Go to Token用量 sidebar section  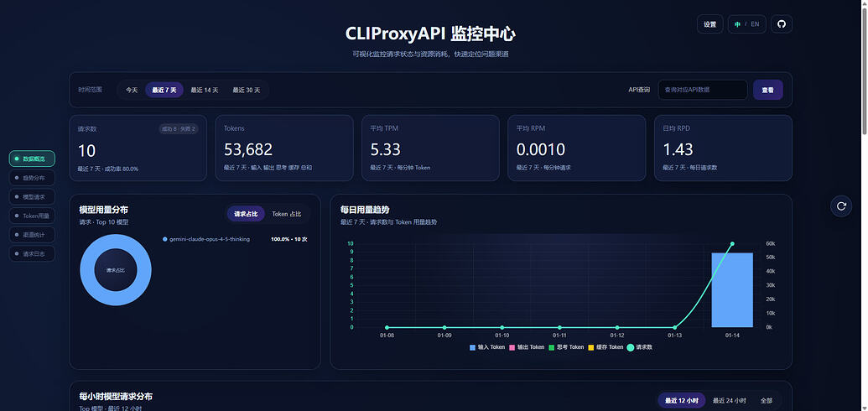(32, 216)
